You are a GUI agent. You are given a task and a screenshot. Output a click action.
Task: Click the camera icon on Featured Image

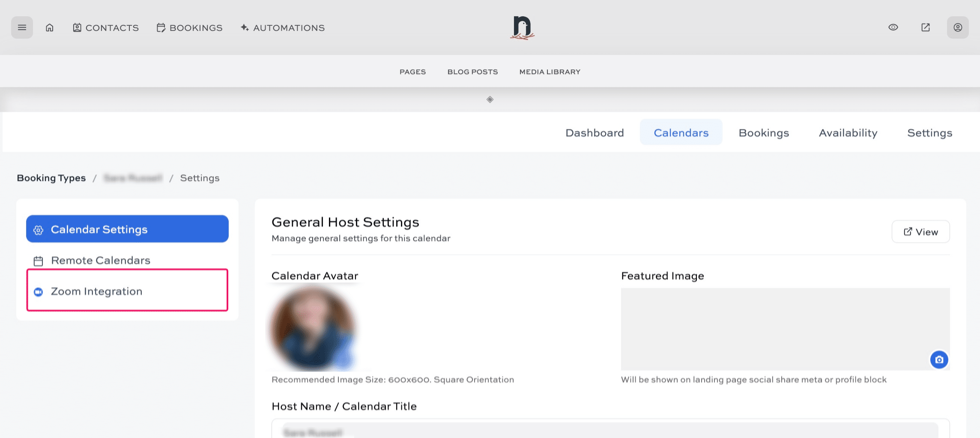[939, 360]
